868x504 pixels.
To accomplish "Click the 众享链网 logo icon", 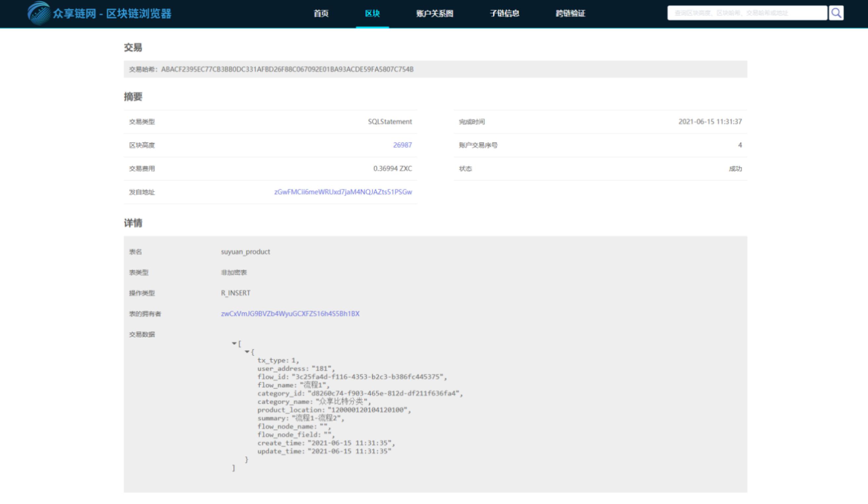I will (39, 14).
